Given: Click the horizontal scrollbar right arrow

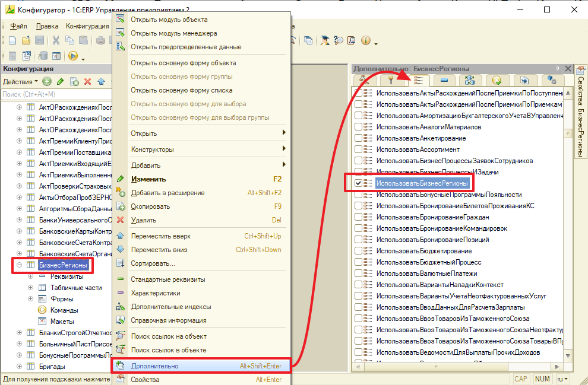Looking at the screenshot, I should (x=557, y=367).
